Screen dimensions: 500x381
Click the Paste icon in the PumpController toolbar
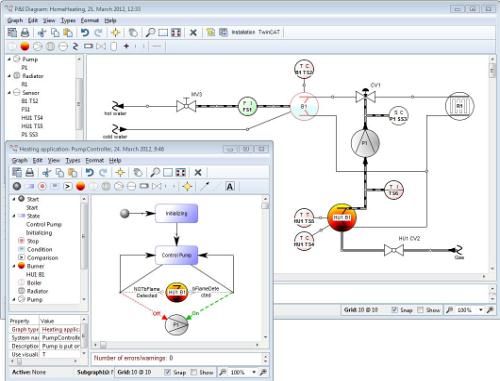[x=72, y=172]
